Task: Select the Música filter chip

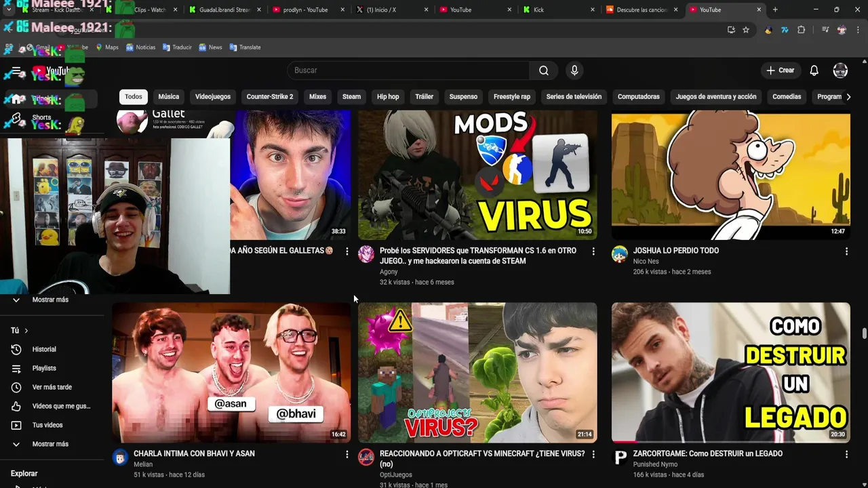Action: pos(168,97)
